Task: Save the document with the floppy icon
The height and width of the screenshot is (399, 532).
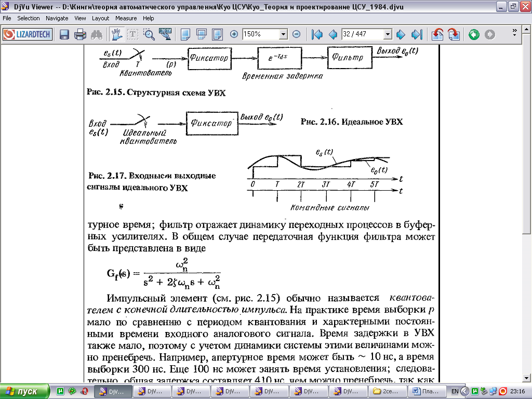Action: coord(64,34)
